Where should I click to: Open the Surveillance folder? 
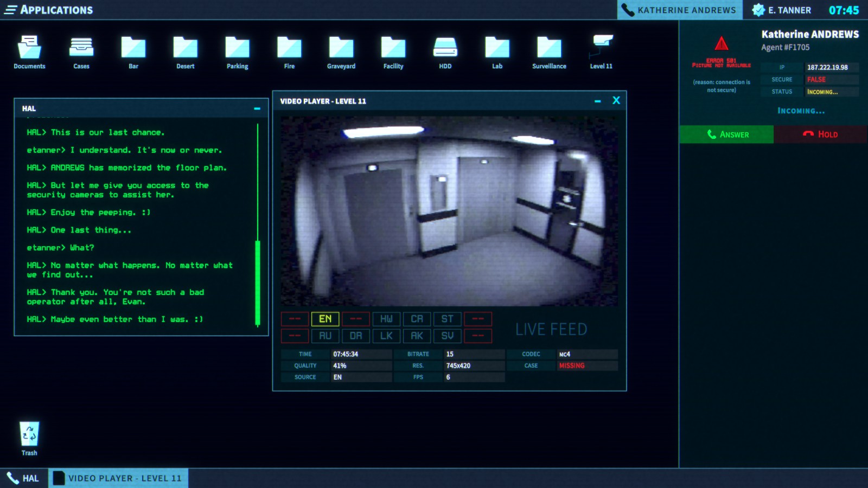coord(548,49)
